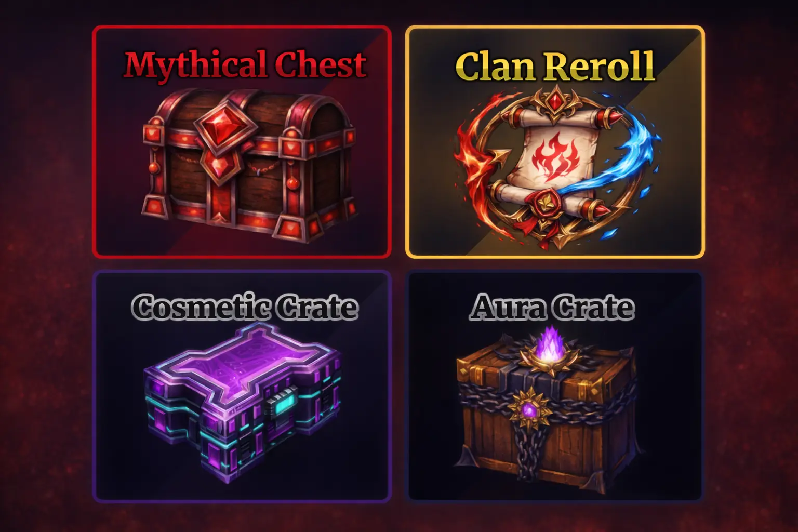Click the purple Cosmetic Crate box
Screen dimensions: 798x532
(x=243, y=403)
